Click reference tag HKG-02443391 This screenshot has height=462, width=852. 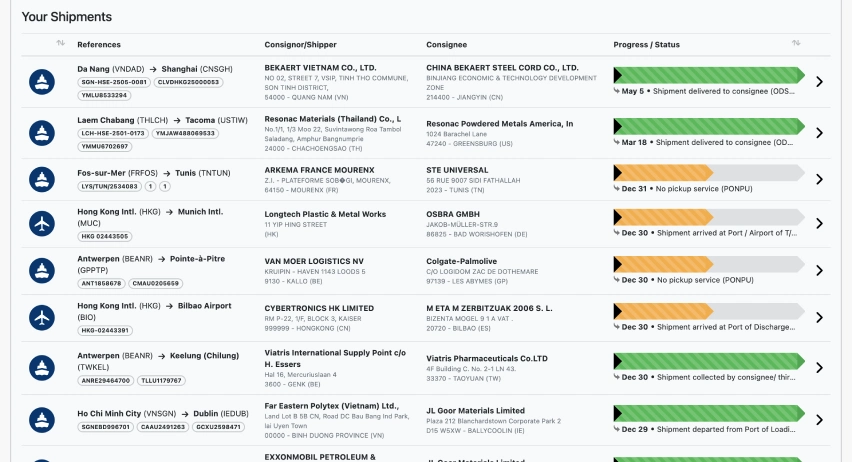pyautogui.click(x=105, y=330)
